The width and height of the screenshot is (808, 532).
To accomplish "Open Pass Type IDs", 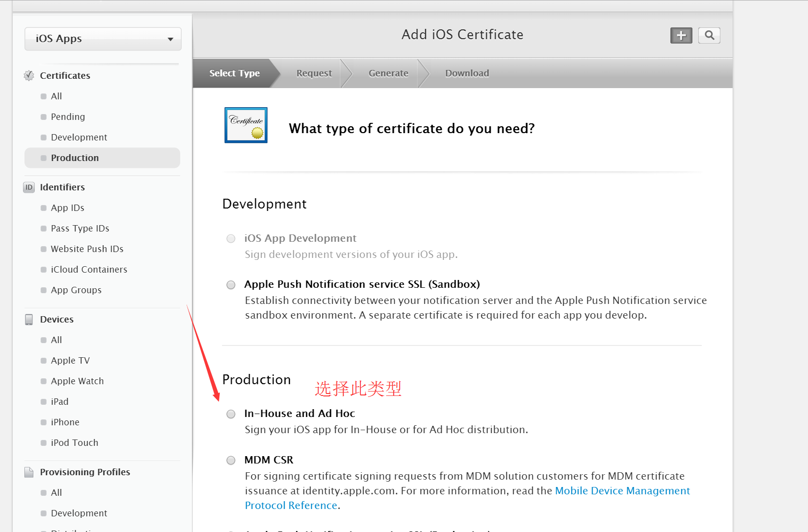I will tap(80, 229).
